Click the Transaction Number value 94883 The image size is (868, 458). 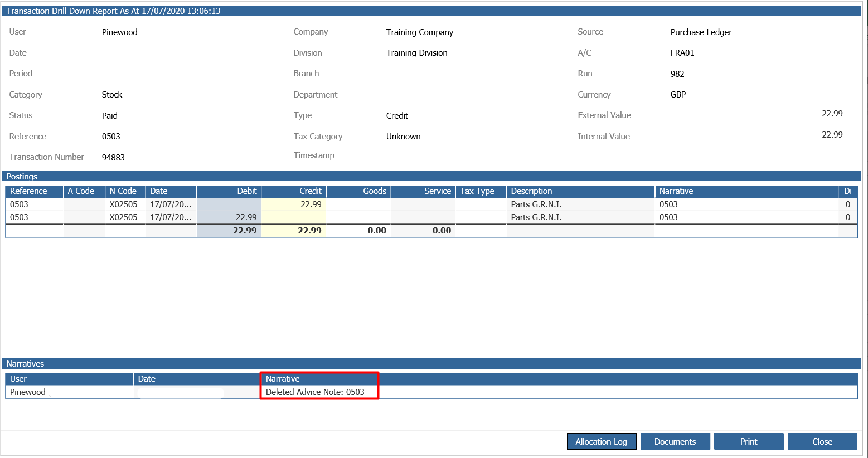click(x=113, y=158)
